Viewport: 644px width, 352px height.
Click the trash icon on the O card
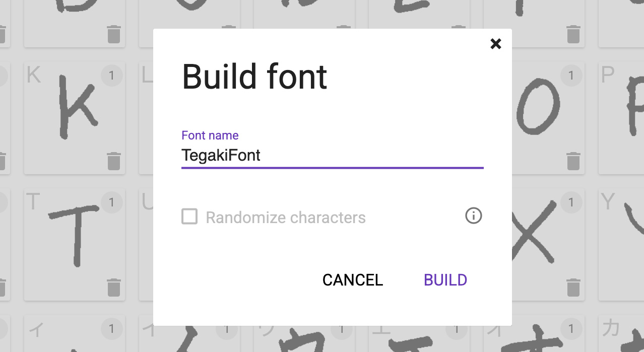[573, 161]
